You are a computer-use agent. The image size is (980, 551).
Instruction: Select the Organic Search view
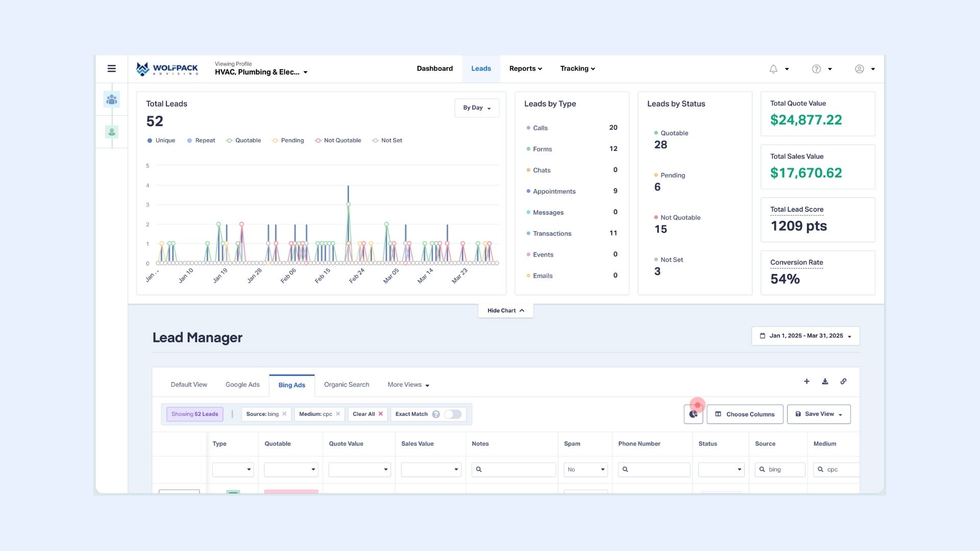point(347,385)
